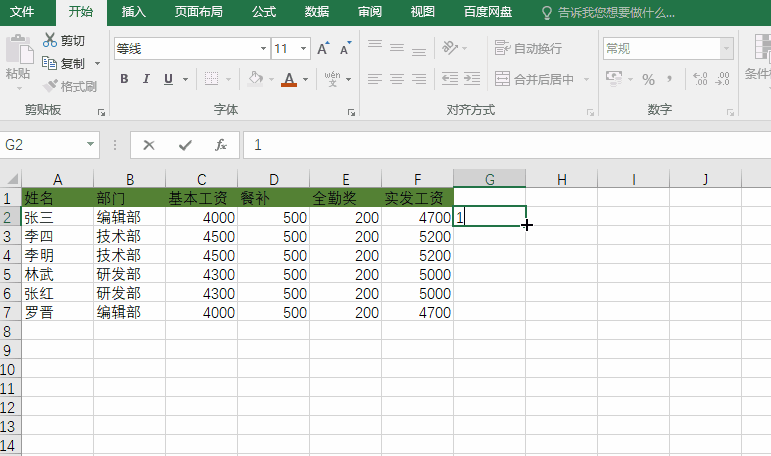This screenshot has width=771, height=456.
Task: Switch to the 视图 View tab
Action: coord(423,12)
